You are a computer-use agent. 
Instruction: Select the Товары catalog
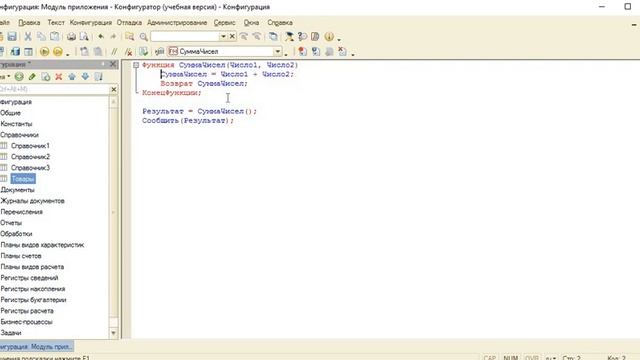(23, 179)
